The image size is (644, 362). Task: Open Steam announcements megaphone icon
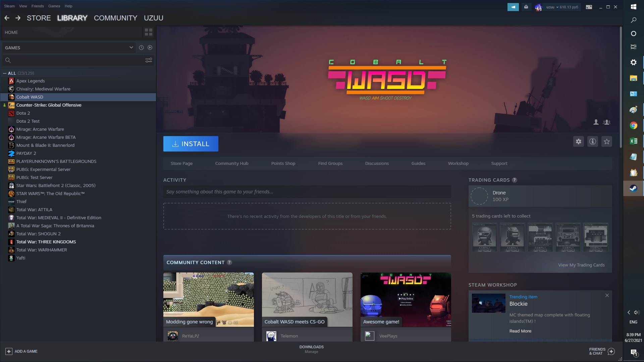[513, 7]
